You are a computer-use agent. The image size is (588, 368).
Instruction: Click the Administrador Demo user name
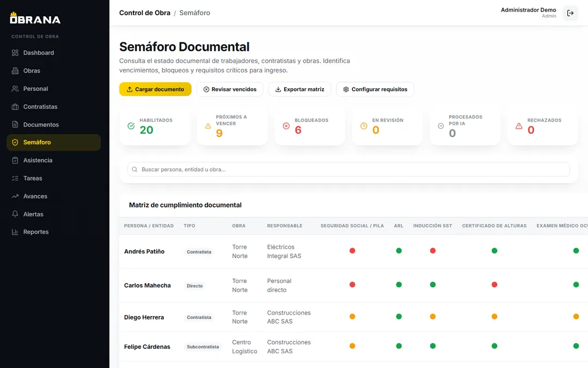coord(528,10)
